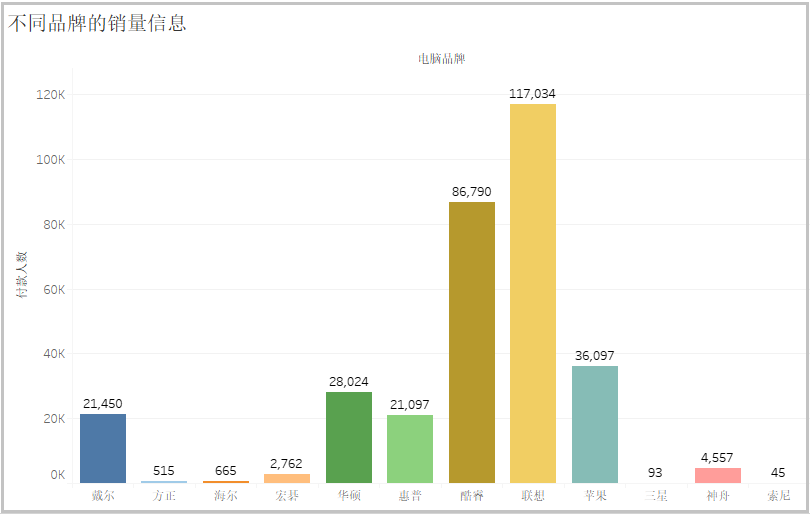Click the chart title 不同品牌的销量信息
Screen dimensions: 810x514
pyautogui.click(x=97, y=23)
